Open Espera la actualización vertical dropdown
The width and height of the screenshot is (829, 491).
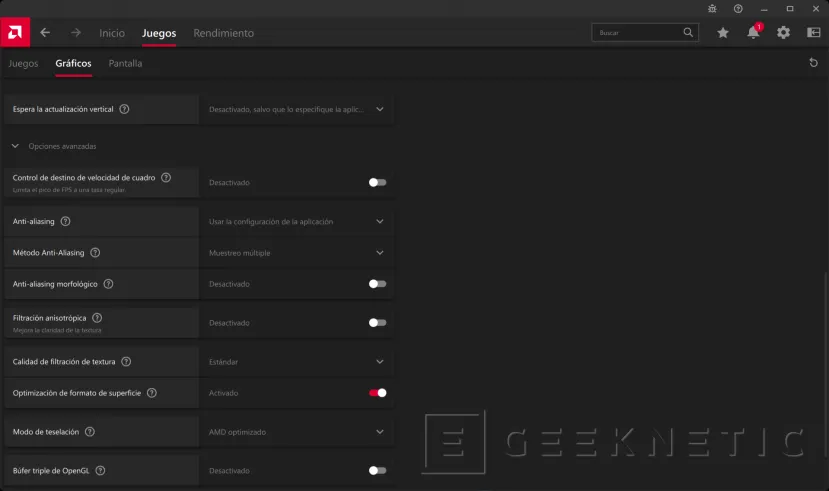[x=379, y=109]
